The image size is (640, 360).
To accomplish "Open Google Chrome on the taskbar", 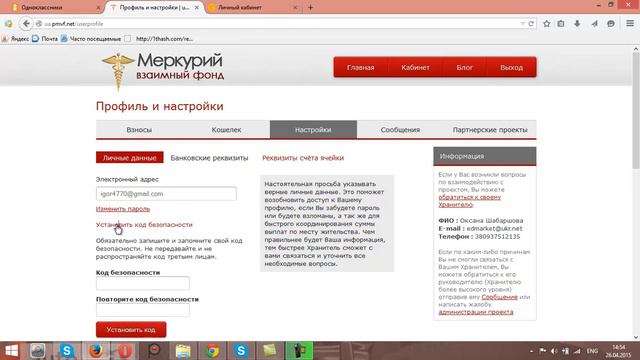I will click(x=212, y=351).
